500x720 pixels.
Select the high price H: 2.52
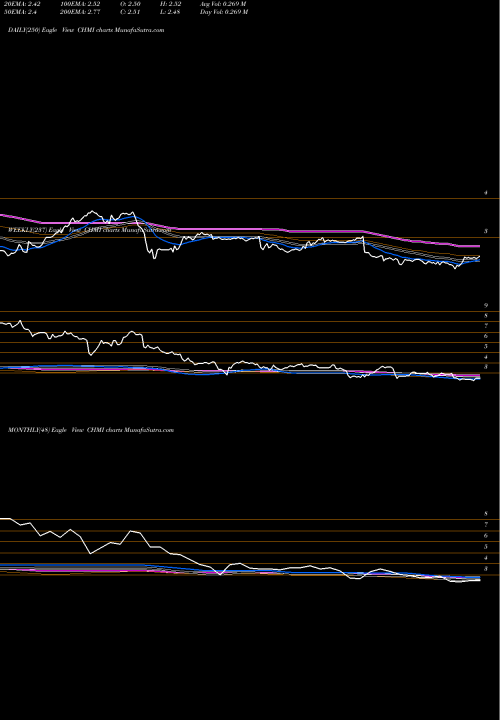click(x=171, y=4)
